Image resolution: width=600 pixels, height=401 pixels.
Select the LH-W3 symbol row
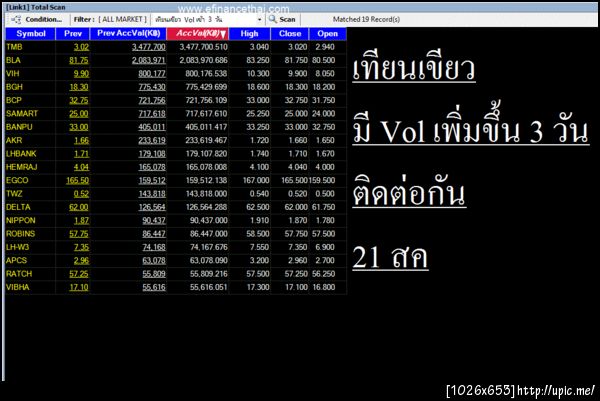pyautogui.click(x=176, y=247)
